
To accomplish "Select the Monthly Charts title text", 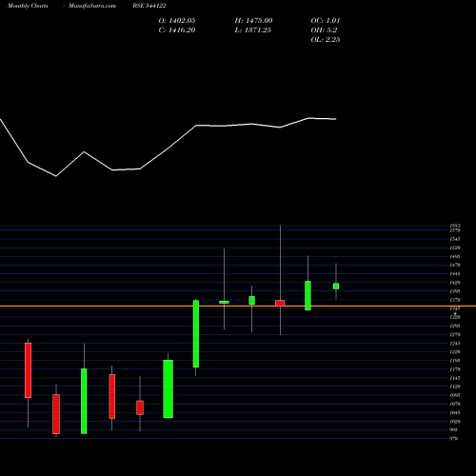I will coord(28,6).
